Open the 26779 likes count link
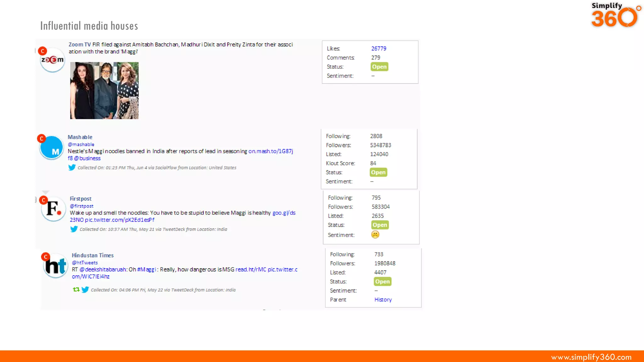644x362 pixels. [379, 48]
